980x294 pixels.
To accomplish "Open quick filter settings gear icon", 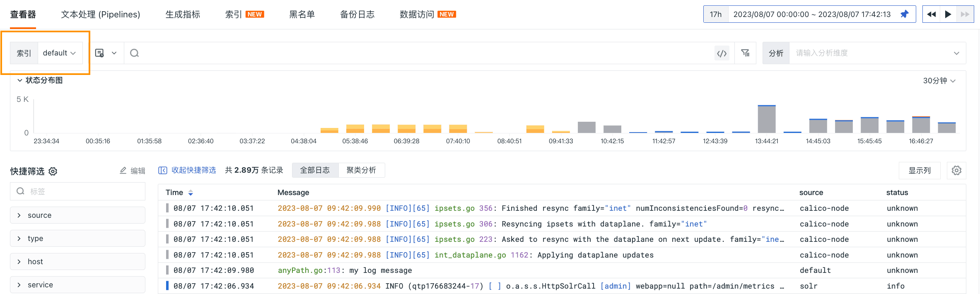I will [53, 171].
